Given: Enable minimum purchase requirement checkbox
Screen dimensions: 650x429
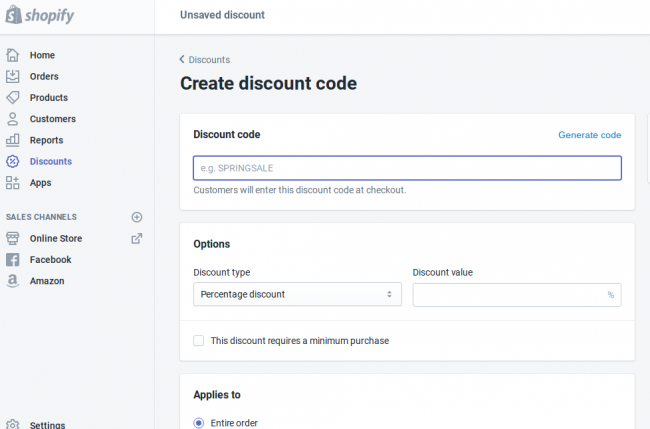Looking at the screenshot, I should pyautogui.click(x=199, y=341).
